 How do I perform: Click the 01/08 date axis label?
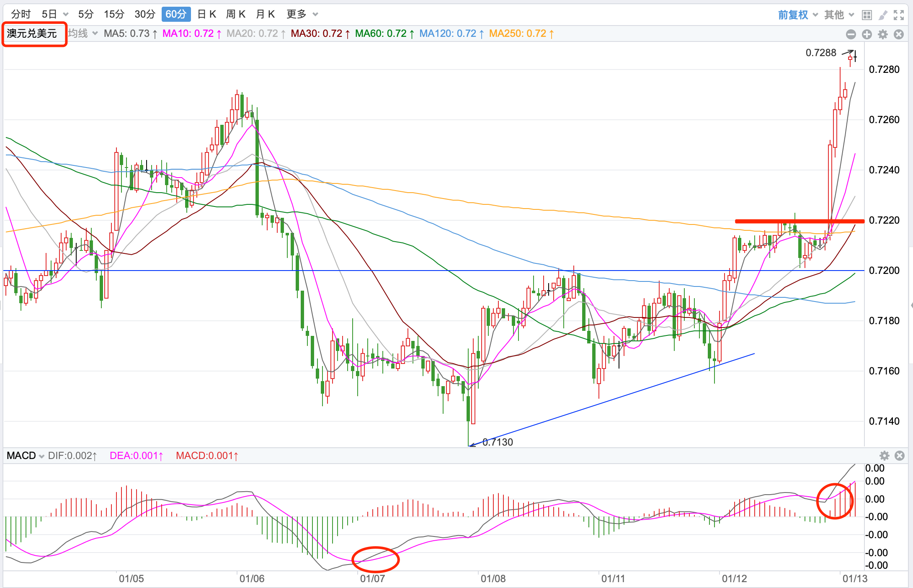(x=493, y=579)
